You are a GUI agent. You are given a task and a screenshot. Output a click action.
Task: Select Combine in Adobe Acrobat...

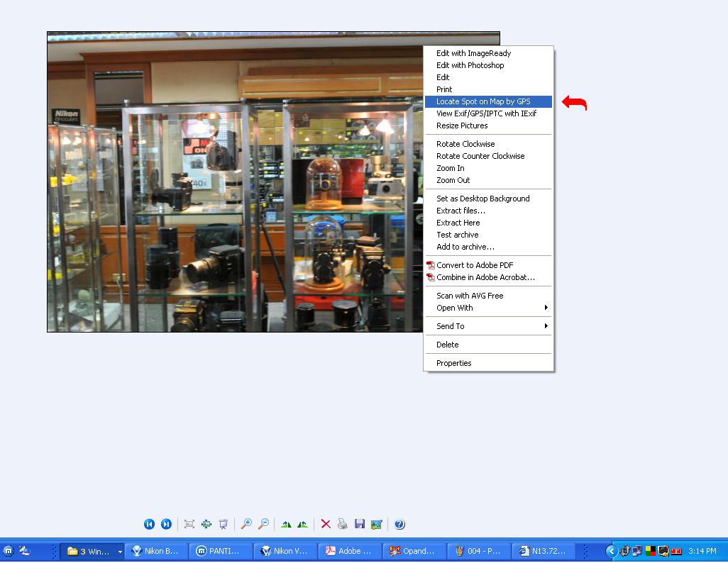coord(488,277)
